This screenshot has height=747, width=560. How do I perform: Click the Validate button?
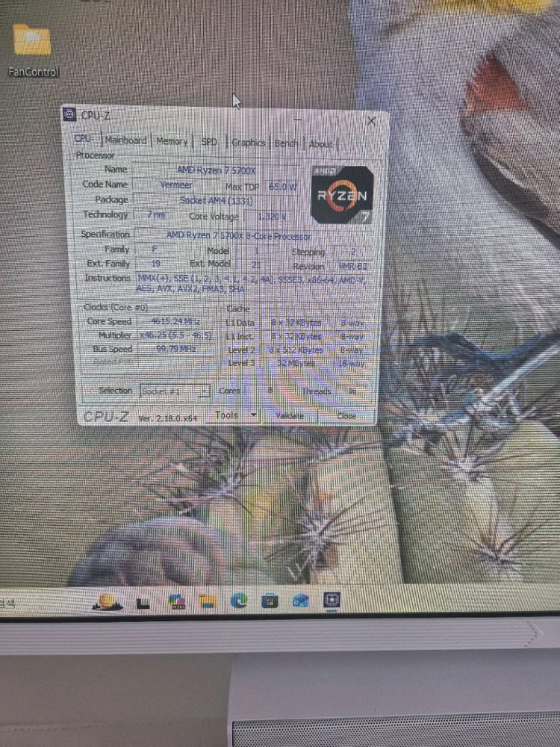coord(290,415)
